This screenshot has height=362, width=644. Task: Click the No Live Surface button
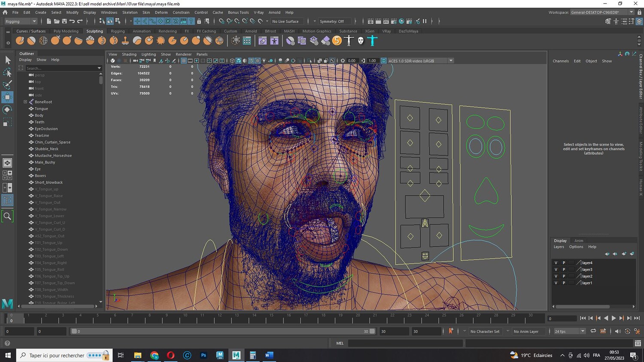click(x=286, y=21)
